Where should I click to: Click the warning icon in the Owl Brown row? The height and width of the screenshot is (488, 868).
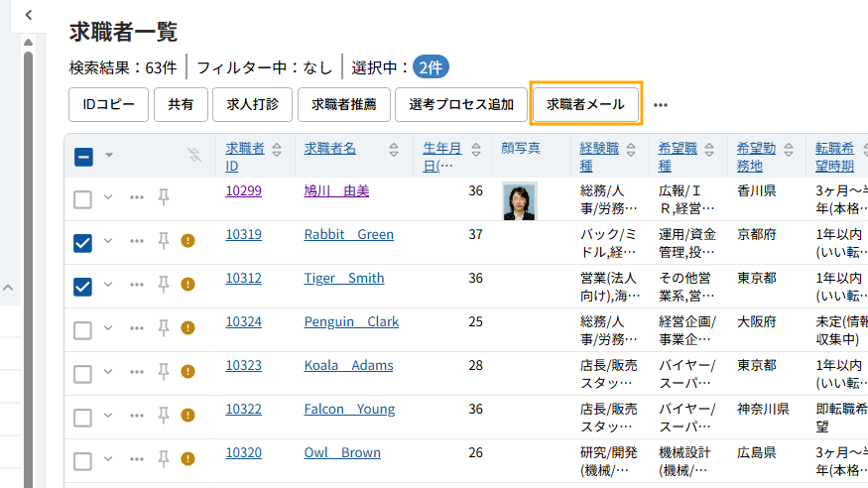(187, 459)
